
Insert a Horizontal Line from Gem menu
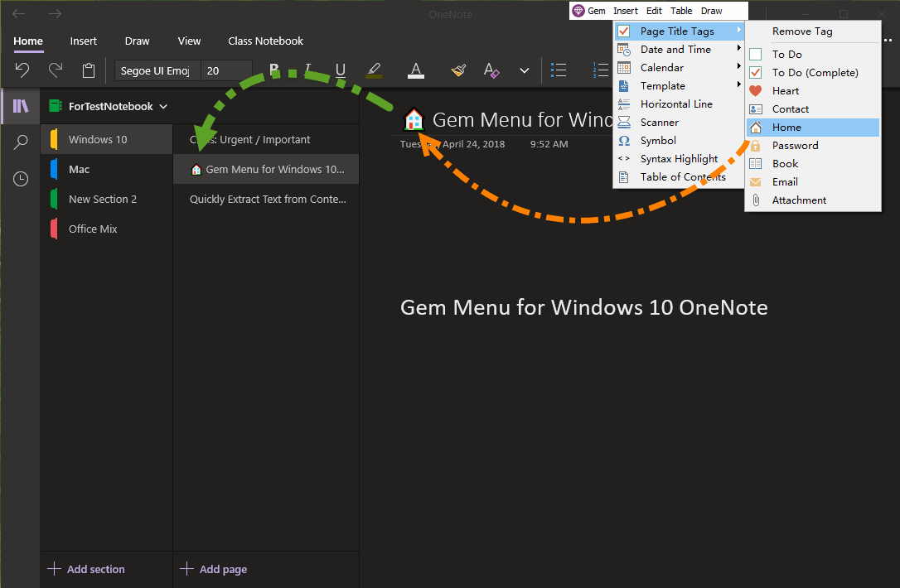click(679, 104)
